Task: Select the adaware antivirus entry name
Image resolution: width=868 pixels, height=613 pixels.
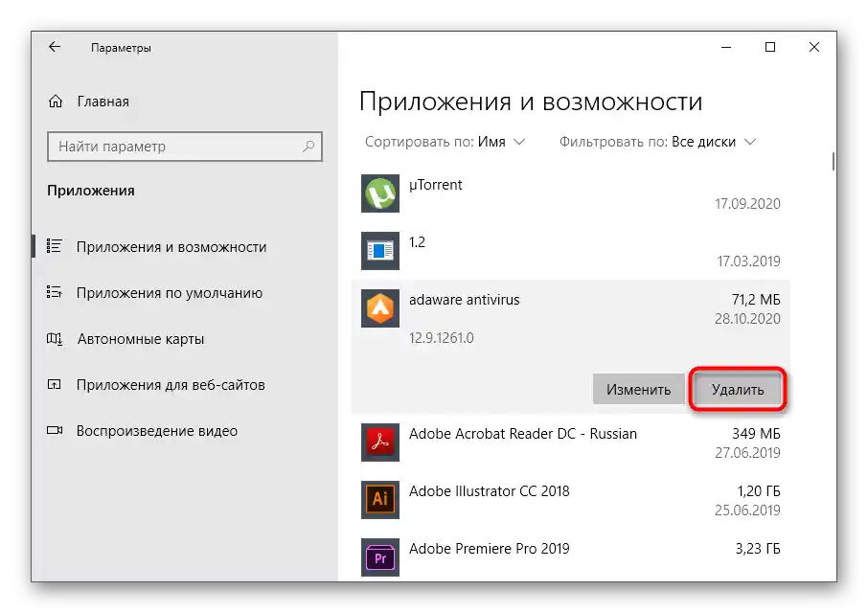Action: tap(465, 299)
